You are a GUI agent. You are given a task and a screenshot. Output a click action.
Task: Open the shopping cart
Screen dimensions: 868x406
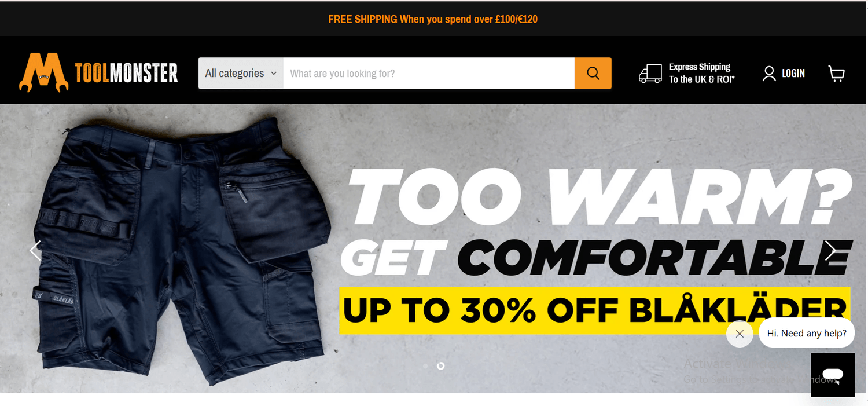click(837, 73)
